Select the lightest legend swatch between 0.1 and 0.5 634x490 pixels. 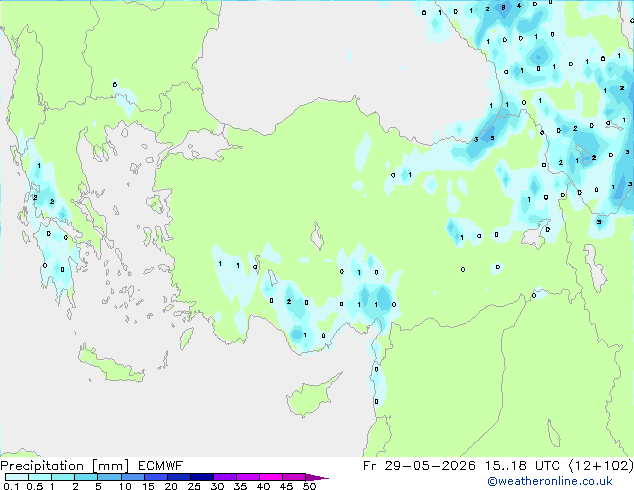(17, 477)
